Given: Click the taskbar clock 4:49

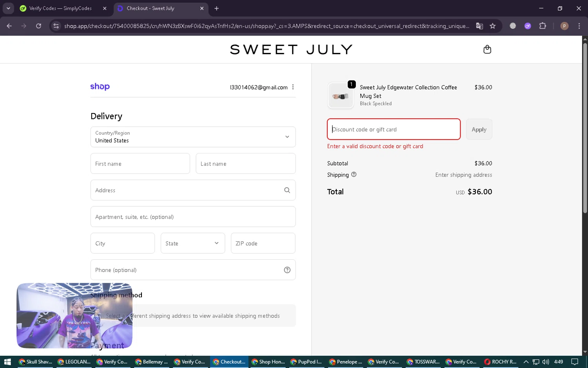Looking at the screenshot, I should 559,362.
